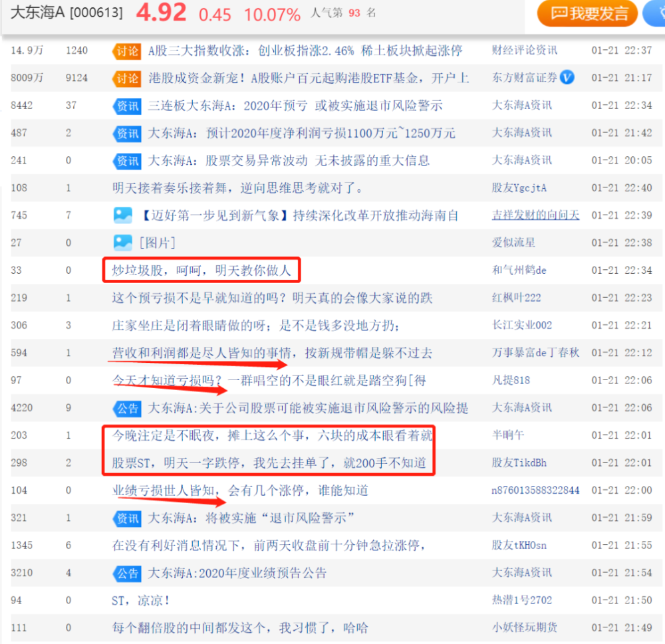This screenshot has height=644, width=665.
Task: Click the blue V badge next to 东方财富证券
Action: click(x=567, y=78)
